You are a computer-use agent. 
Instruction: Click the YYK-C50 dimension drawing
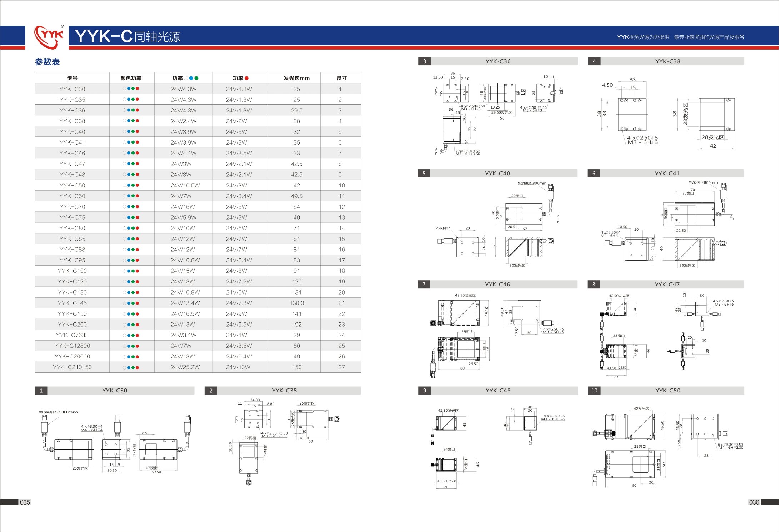[667, 446]
